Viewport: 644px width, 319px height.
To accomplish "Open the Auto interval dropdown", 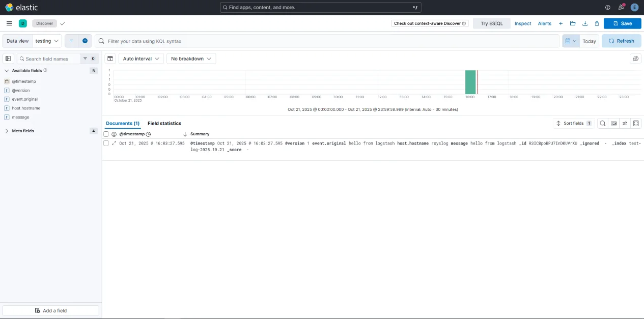I will 141,59.
